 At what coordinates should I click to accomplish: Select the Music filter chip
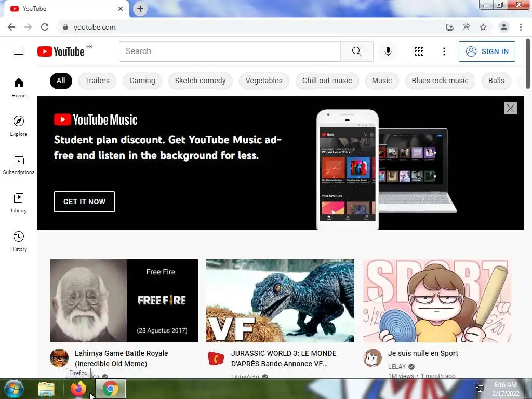[382, 81]
